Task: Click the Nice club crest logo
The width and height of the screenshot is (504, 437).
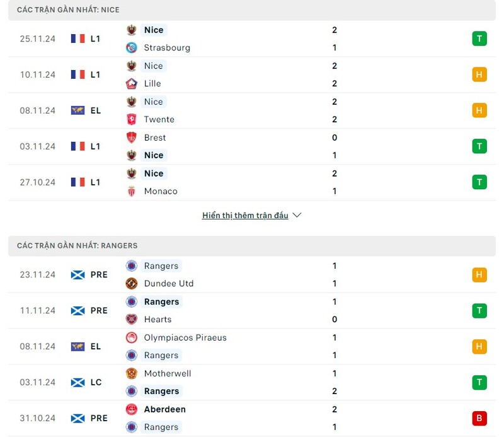Action: pos(132,30)
